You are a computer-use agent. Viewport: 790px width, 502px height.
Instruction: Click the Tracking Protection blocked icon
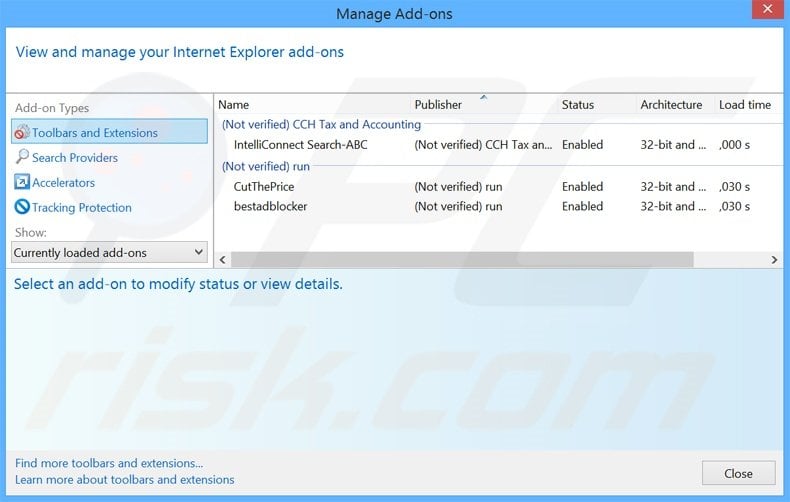[22, 207]
